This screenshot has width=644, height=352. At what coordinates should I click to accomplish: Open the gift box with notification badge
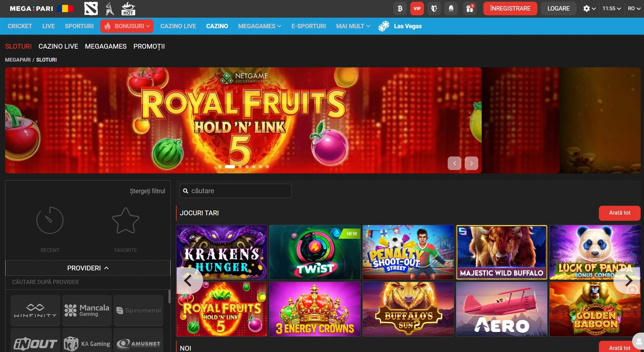[469, 9]
